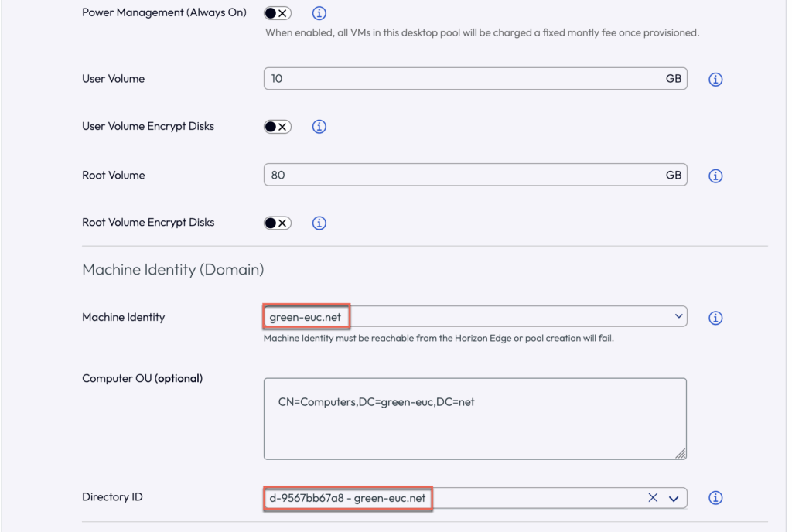Click info icon next to Root Volume Encrypt Disks
The image size is (792, 532).
pyautogui.click(x=319, y=223)
